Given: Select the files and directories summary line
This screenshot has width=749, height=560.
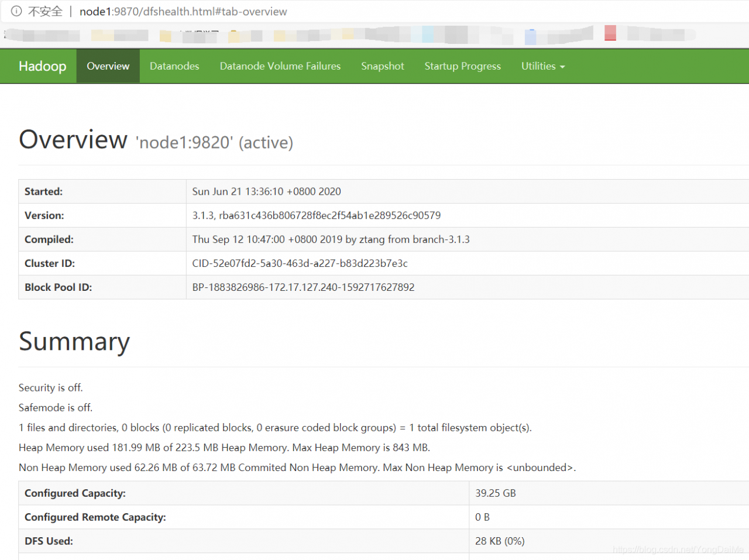Looking at the screenshot, I should (x=275, y=428).
